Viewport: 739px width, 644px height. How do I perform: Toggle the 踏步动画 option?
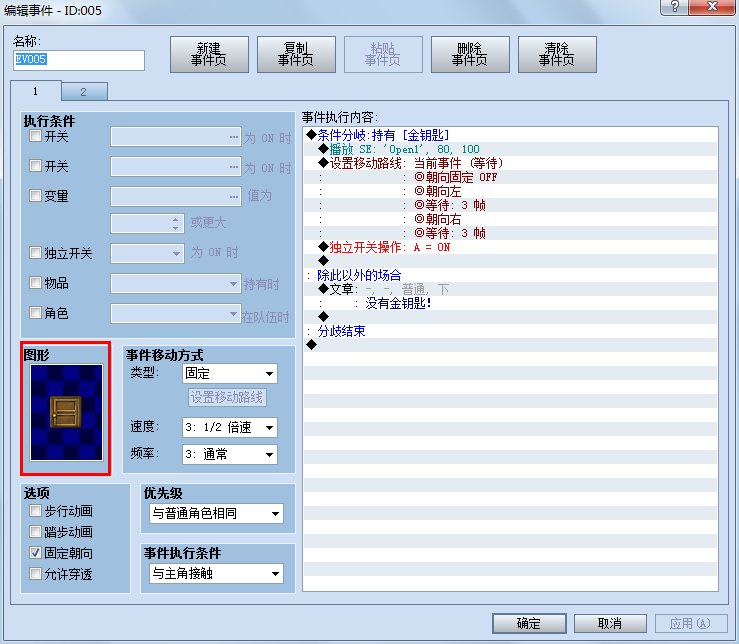click(x=35, y=532)
